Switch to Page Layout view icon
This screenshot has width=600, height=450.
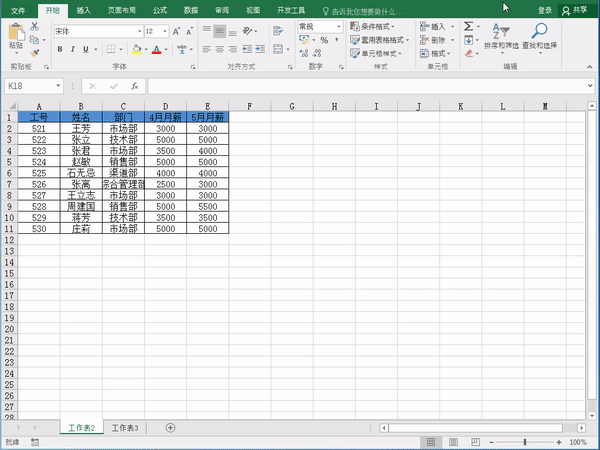click(x=451, y=442)
